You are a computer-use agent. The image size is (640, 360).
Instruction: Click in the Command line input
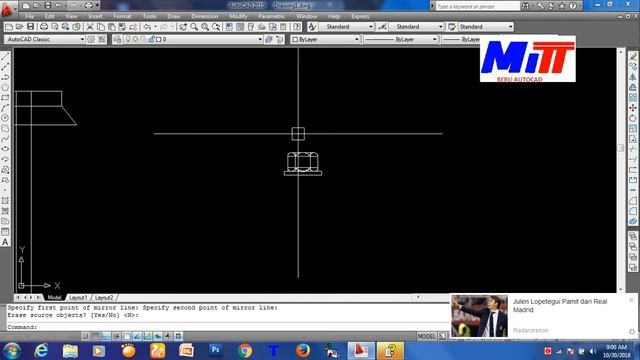229,327
